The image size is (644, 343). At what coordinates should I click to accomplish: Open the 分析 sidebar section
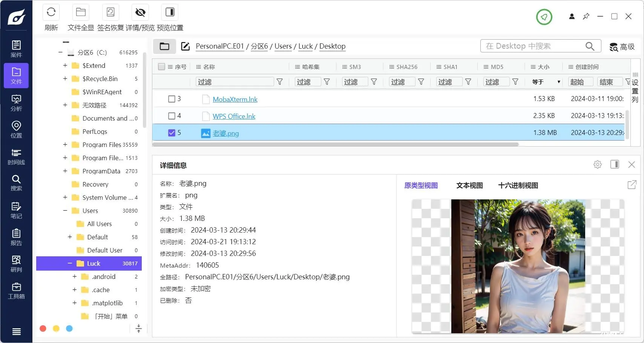coord(16,103)
